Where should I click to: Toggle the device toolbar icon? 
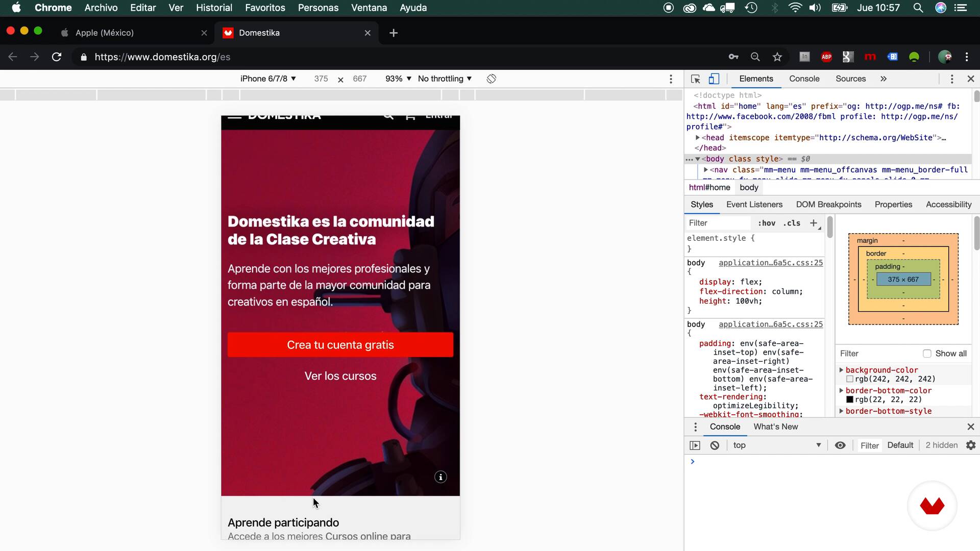point(714,79)
